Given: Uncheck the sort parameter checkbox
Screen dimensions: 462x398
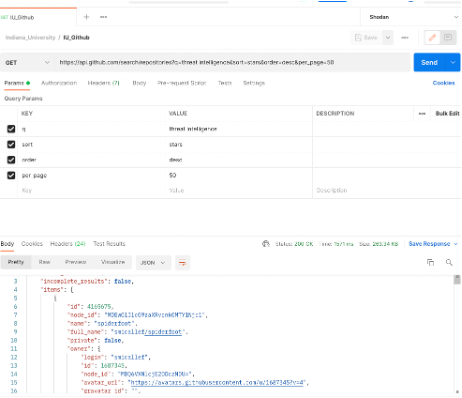Looking at the screenshot, I should coord(11,144).
